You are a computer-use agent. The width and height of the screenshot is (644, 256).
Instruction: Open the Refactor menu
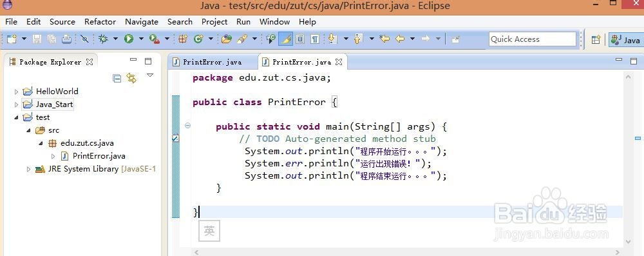tap(100, 22)
